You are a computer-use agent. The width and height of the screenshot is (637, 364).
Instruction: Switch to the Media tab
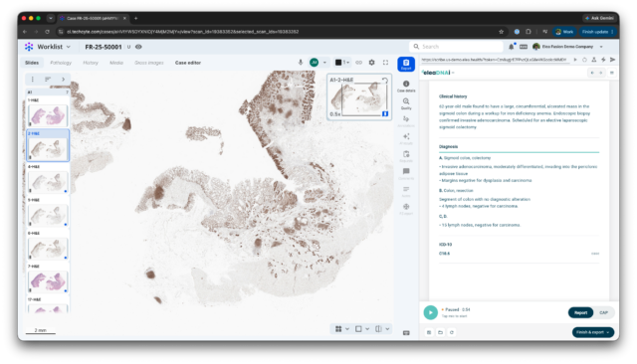click(116, 63)
